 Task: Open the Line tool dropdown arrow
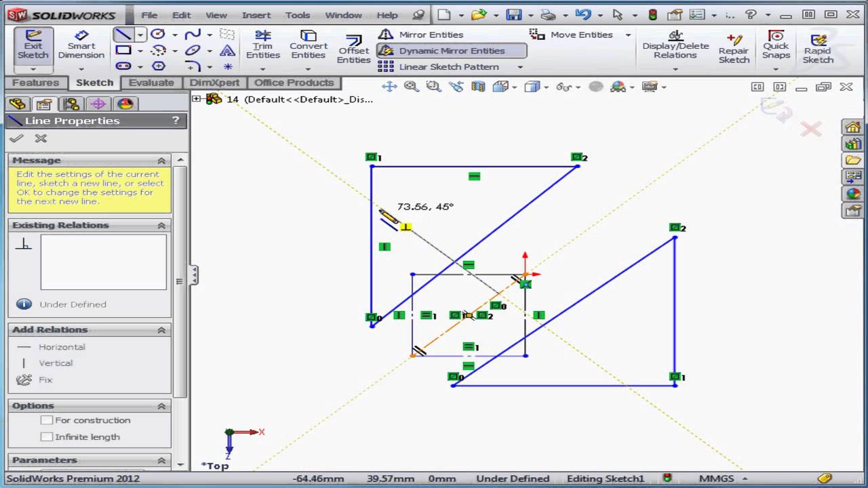[x=140, y=35]
